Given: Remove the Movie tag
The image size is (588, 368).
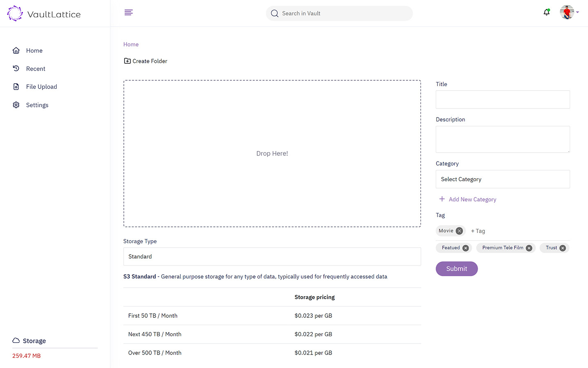Looking at the screenshot, I should (459, 231).
